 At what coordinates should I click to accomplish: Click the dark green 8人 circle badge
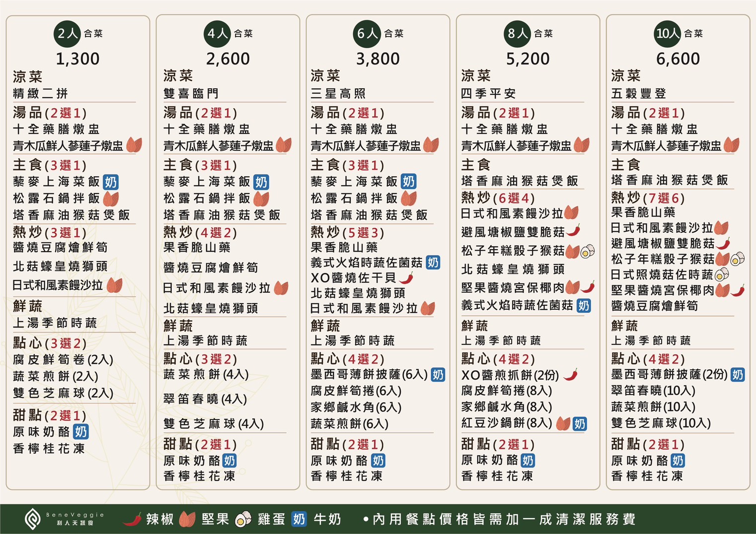pos(518,34)
